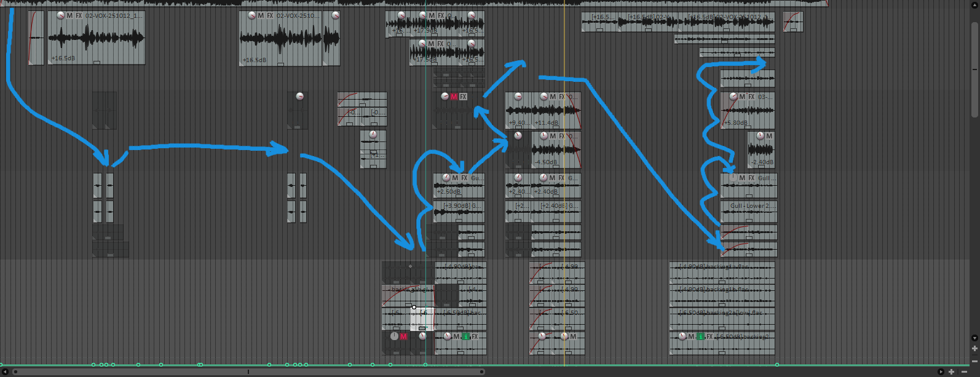This screenshot has width=980, height=377.
Task: Click the volume knob on -2.40dB item
Action: tap(760, 136)
